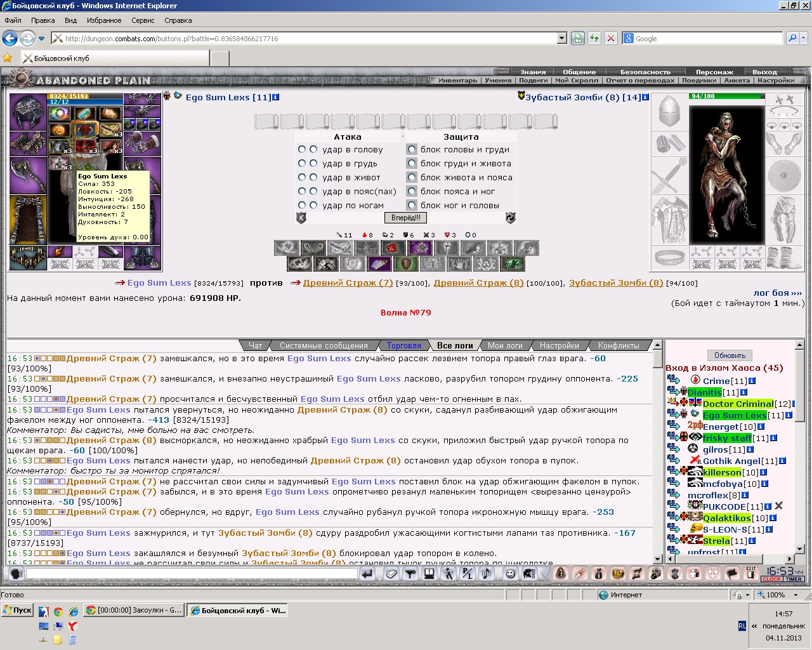Expand hidden tray icons with « arrow
The image size is (812, 650).
(754, 626)
